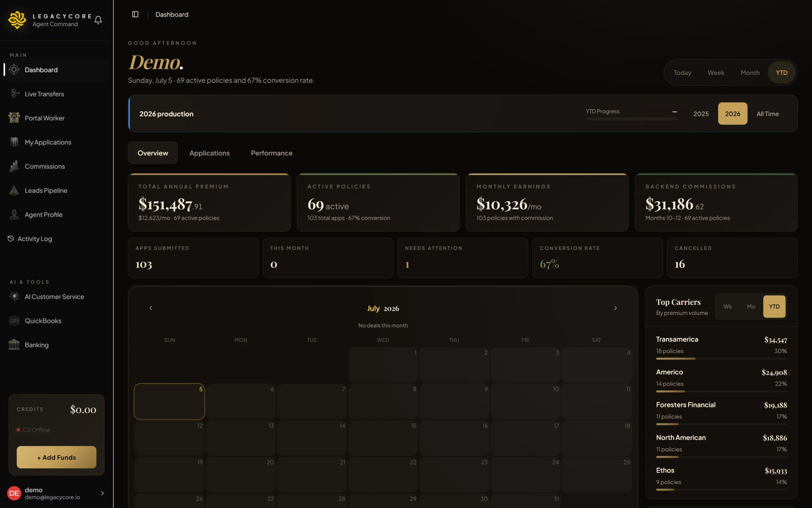Click North American carrier row
The height and width of the screenshot is (508, 812).
[721, 446]
